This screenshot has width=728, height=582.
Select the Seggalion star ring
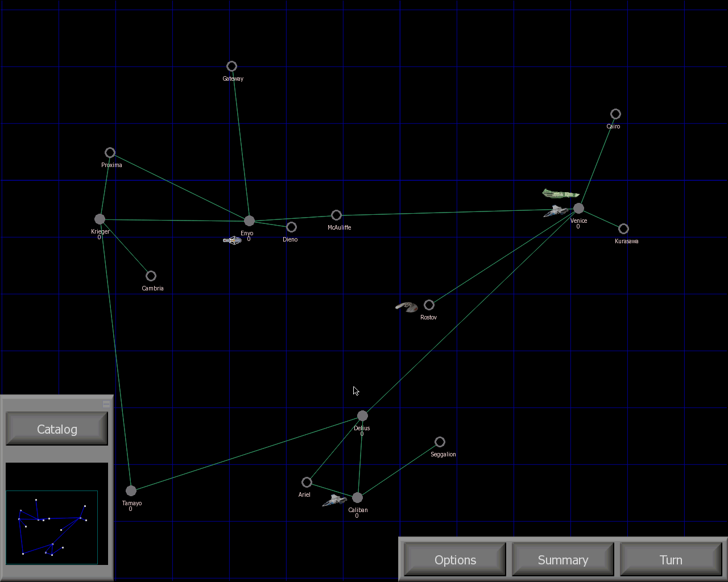(440, 442)
